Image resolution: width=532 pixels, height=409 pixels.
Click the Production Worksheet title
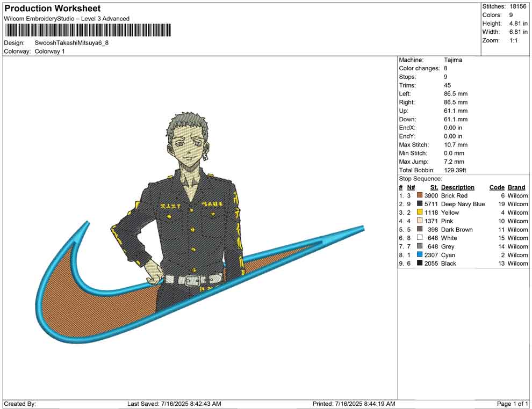click(x=53, y=9)
